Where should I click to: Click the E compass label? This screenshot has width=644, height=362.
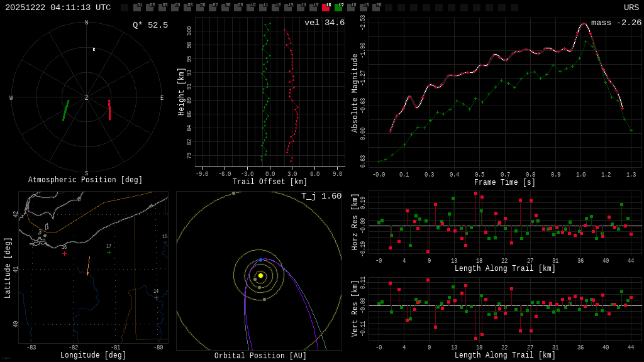(x=162, y=98)
